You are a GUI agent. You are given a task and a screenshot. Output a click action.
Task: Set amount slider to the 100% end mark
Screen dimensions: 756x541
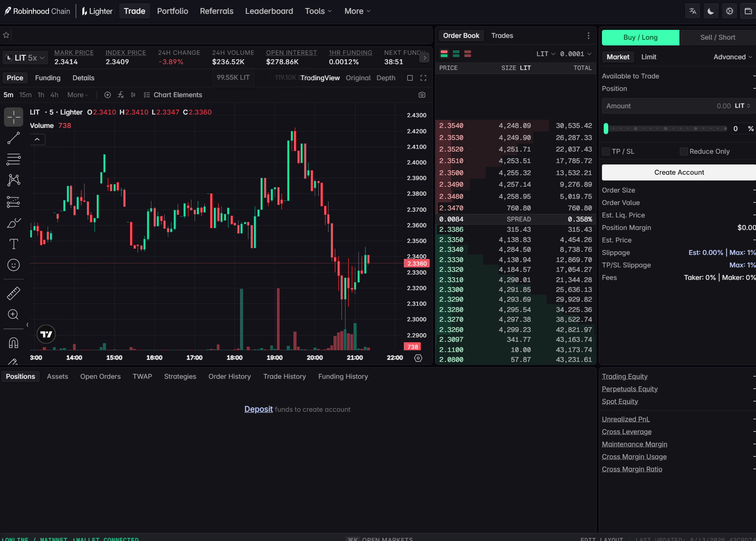point(725,129)
